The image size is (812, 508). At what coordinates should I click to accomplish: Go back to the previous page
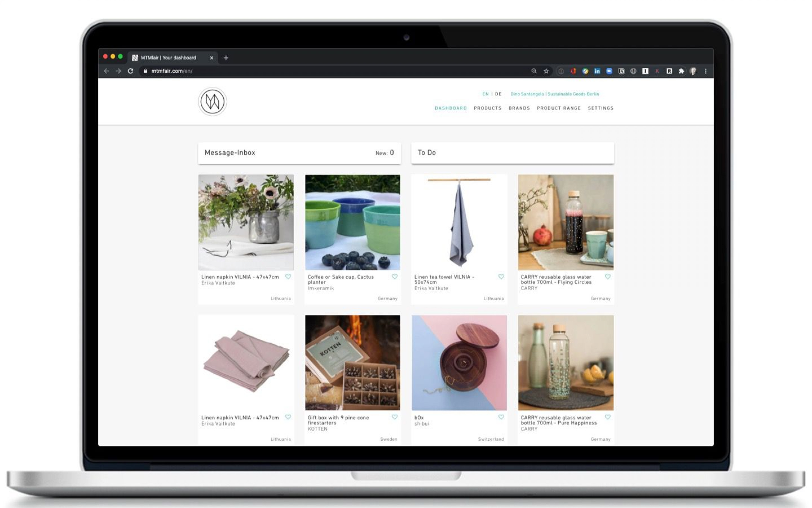[106, 71]
